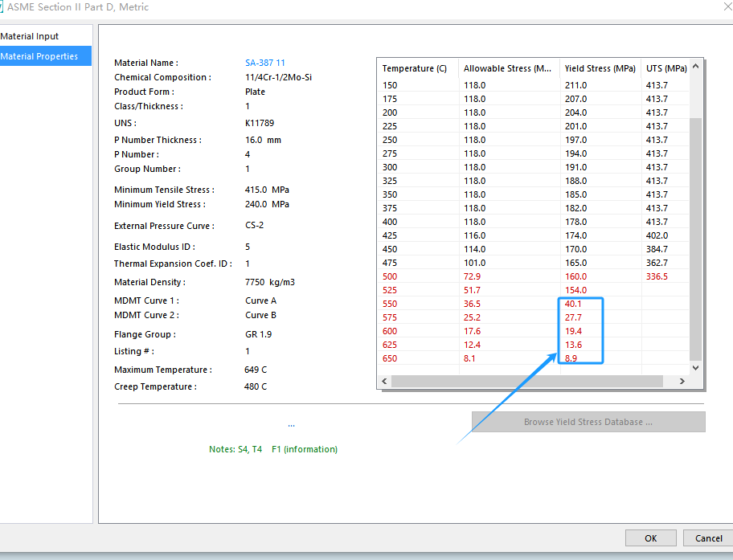733x560 pixels.
Task: Click UTS value 336.5
Action: 657,276
